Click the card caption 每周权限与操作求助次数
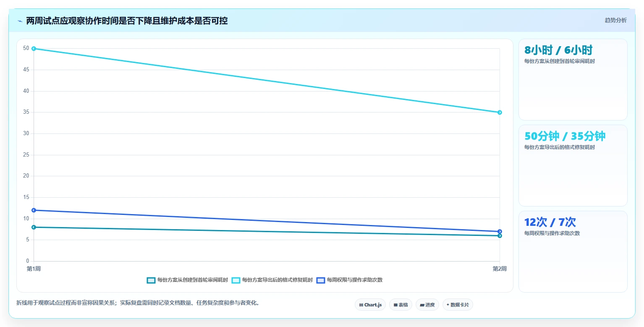Screen dimensions: 644x327 pyautogui.click(x=552, y=233)
